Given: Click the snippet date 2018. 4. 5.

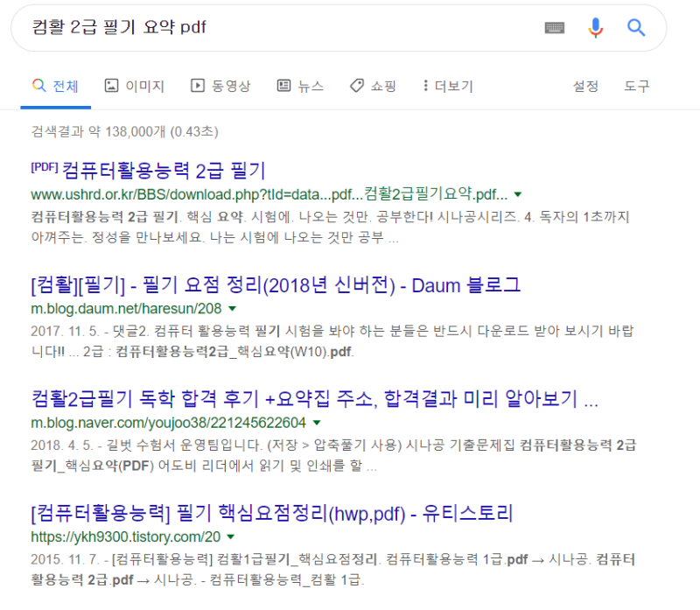Looking at the screenshot, I should pos(62,445).
